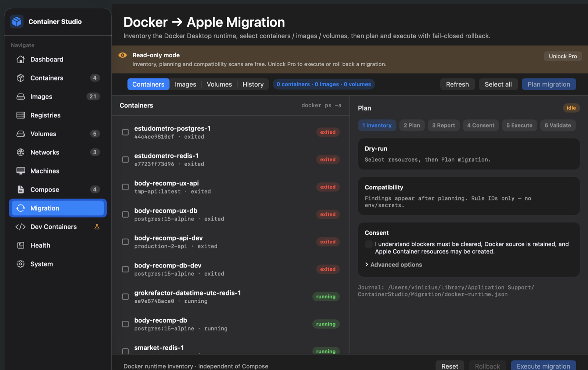The width and height of the screenshot is (588, 370).
Task: Click the Containers cube icon in sidebar
Action: point(21,78)
